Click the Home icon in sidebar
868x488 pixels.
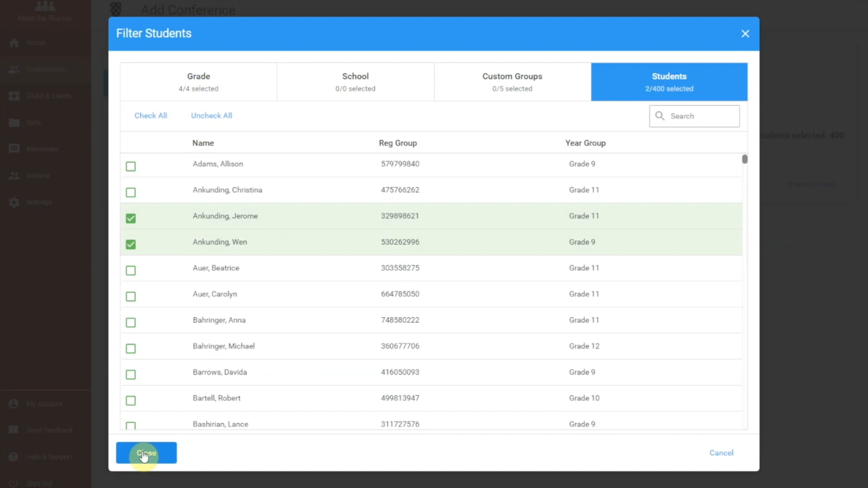pyautogui.click(x=14, y=43)
